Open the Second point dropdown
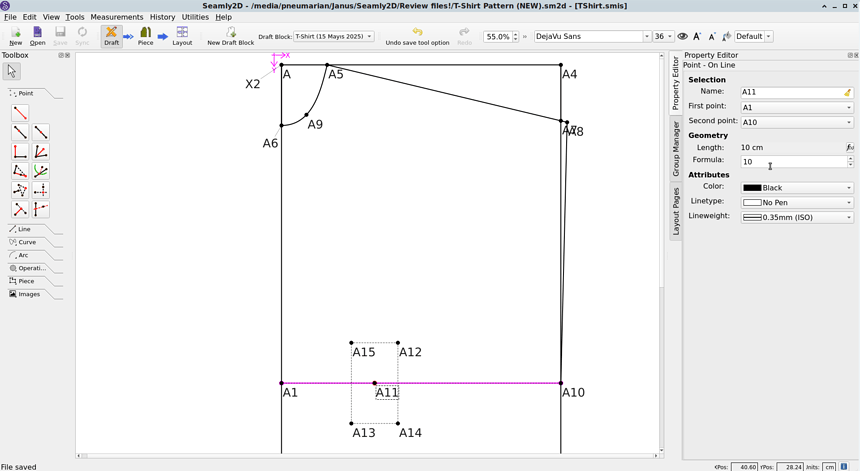 (797, 122)
